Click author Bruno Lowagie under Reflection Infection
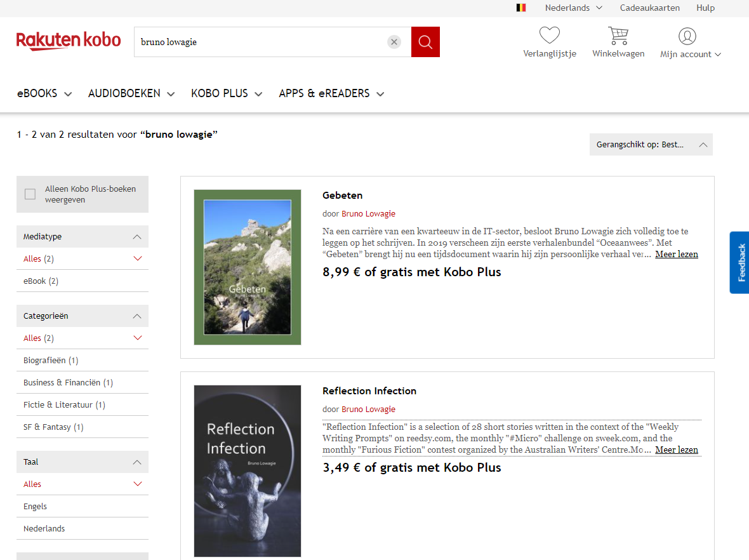The image size is (749, 560). 368,409
